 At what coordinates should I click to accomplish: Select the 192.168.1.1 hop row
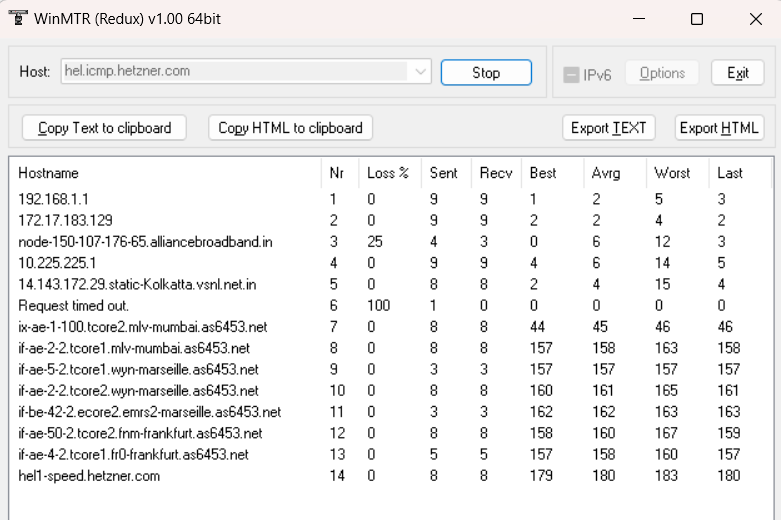53,199
